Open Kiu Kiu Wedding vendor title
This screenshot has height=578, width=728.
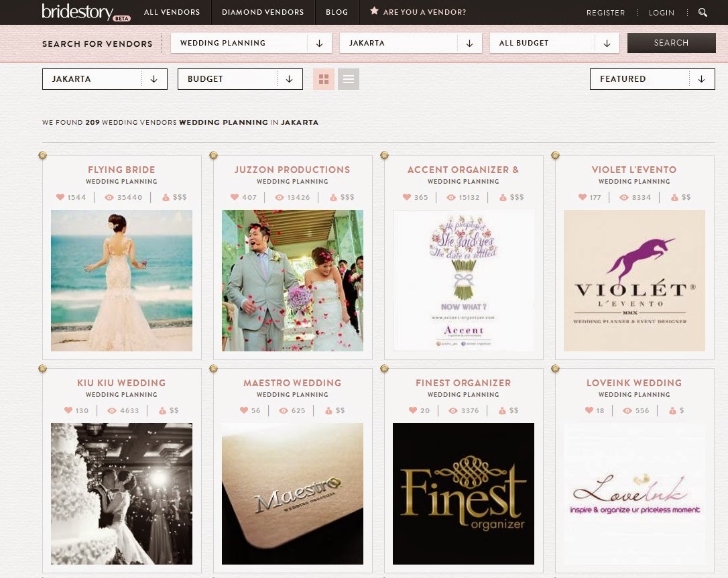coord(121,383)
